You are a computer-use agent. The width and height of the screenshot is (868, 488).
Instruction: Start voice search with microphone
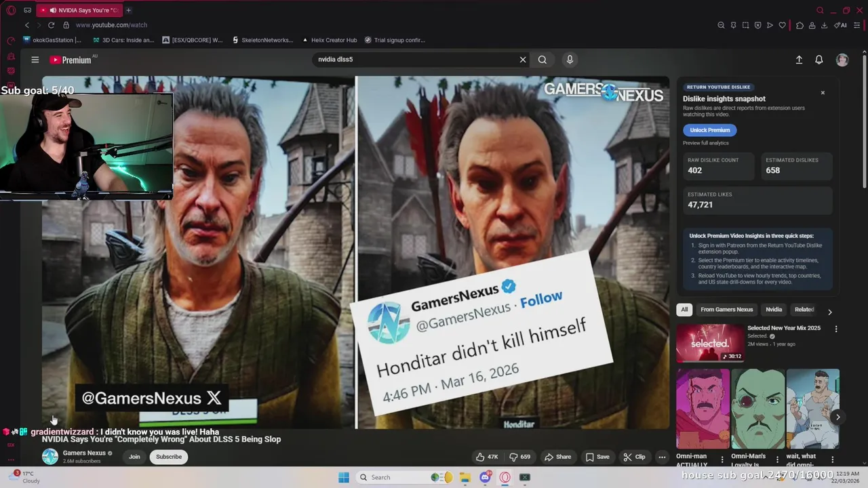point(570,60)
